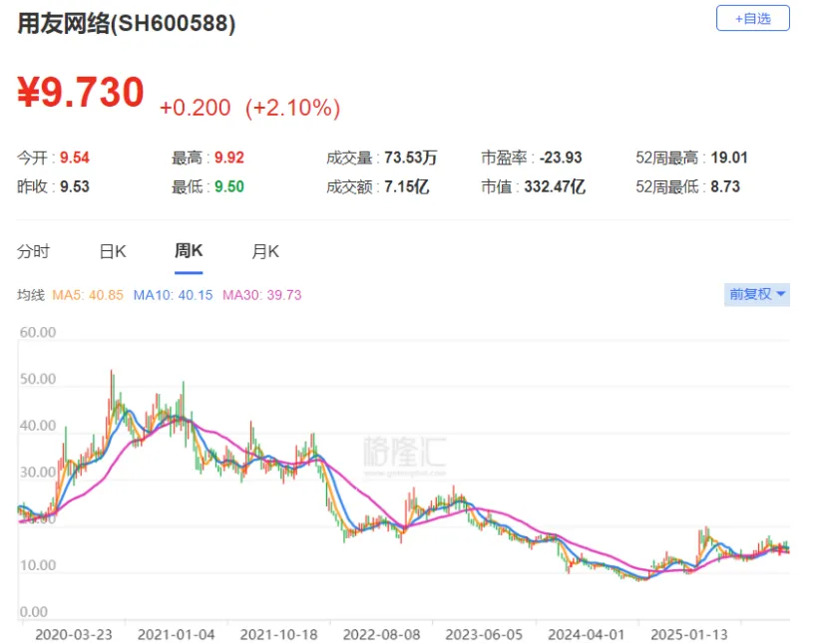The height and width of the screenshot is (644, 828).
Task: Switch to the 日K chart tab
Action: (x=113, y=251)
